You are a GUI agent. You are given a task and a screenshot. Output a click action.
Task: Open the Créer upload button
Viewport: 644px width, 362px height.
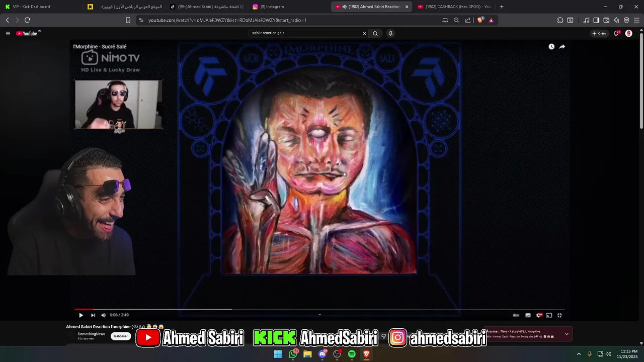tap(599, 33)
